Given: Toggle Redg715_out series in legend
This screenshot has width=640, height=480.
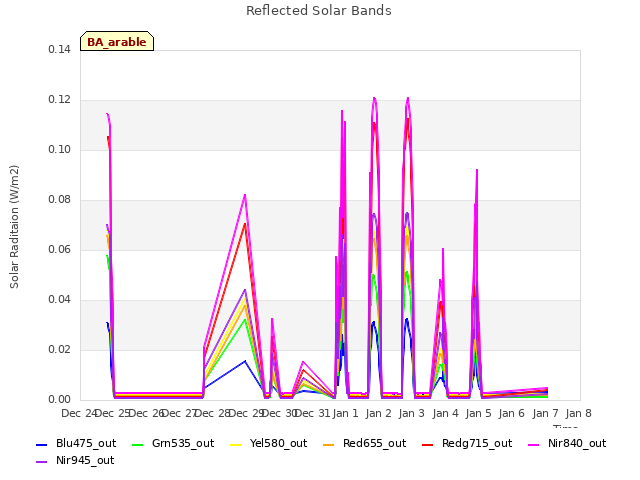Looking at the screenshot, I should [467, 443].
